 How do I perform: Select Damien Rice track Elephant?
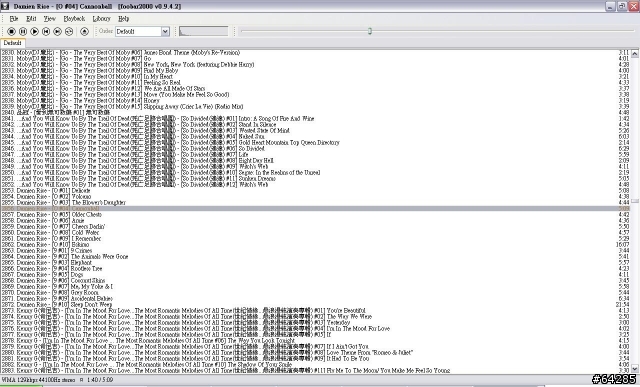coord(315,262)
